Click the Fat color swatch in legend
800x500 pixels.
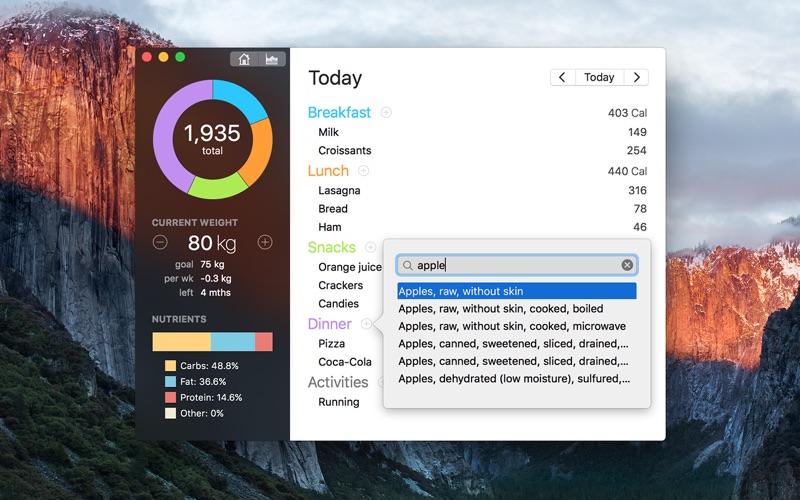pos(170,382)
